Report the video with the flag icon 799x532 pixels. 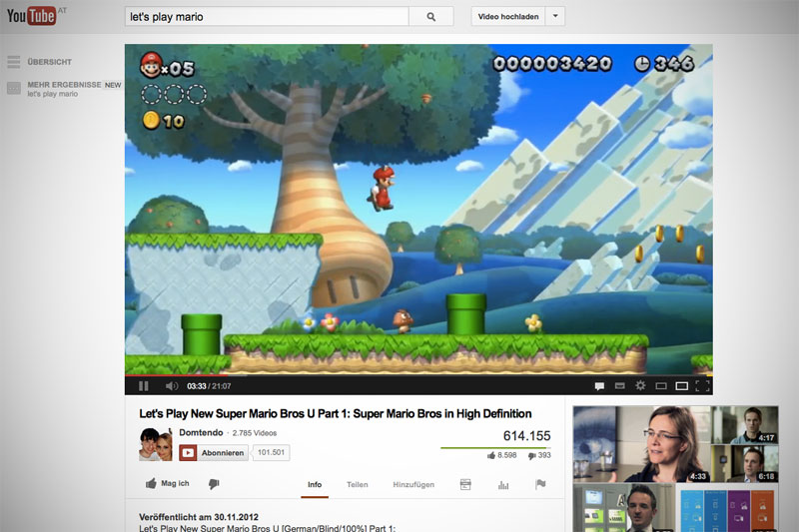click(540, 484)
